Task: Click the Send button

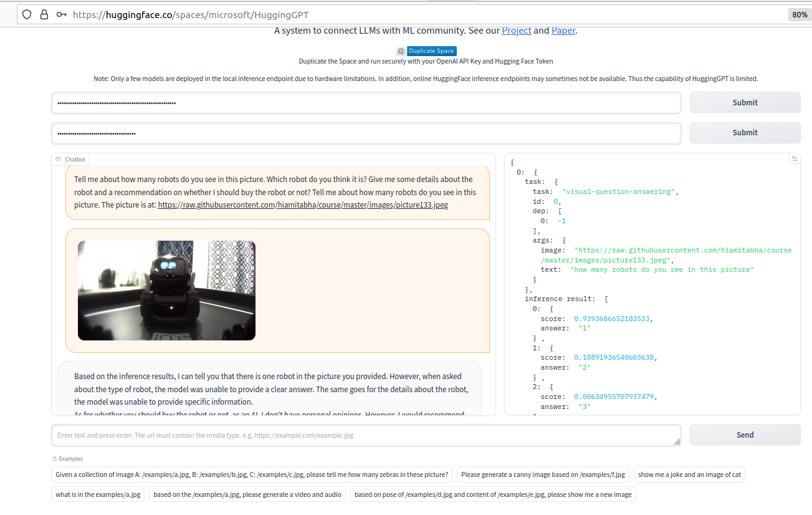Action: [x=745, y=435]
